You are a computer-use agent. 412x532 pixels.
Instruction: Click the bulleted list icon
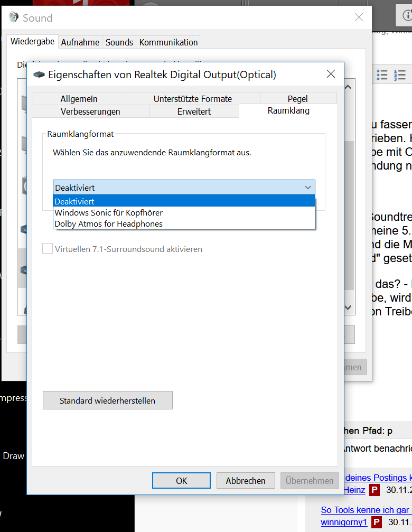coord(382,76)
